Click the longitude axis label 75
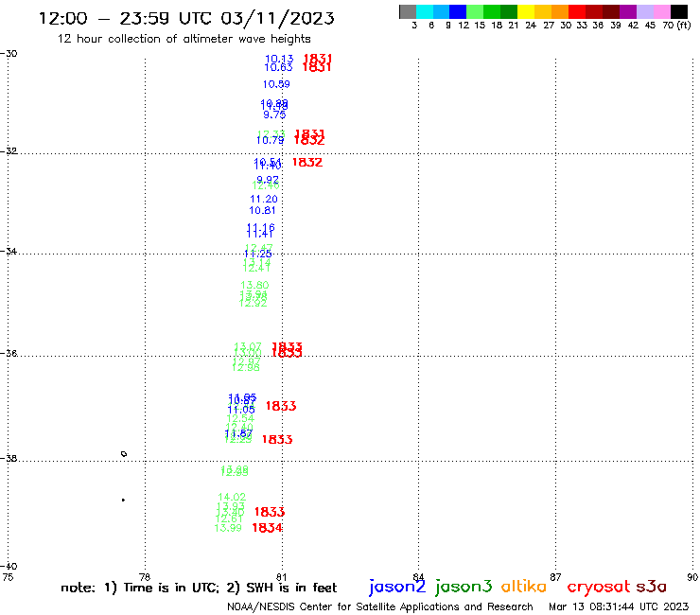Image resolution: width=700 pixels, height=615 pixels. pyautogui.click(x=8, y=577)
